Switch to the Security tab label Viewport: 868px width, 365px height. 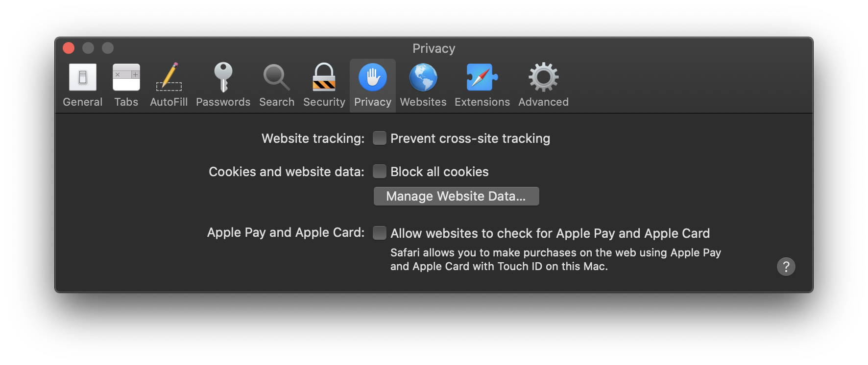point(324,102)
